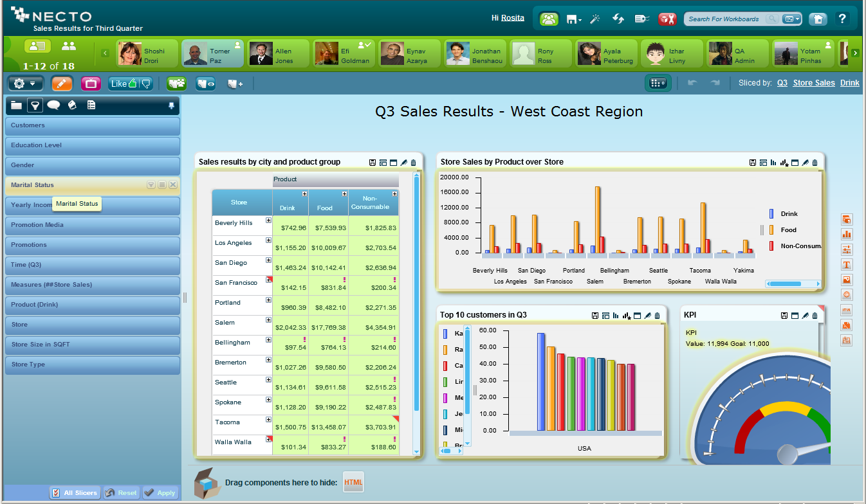This screenshot has width=866, height=504.
Task: Click the magic wand icon
Action: (x=595, y=19)
